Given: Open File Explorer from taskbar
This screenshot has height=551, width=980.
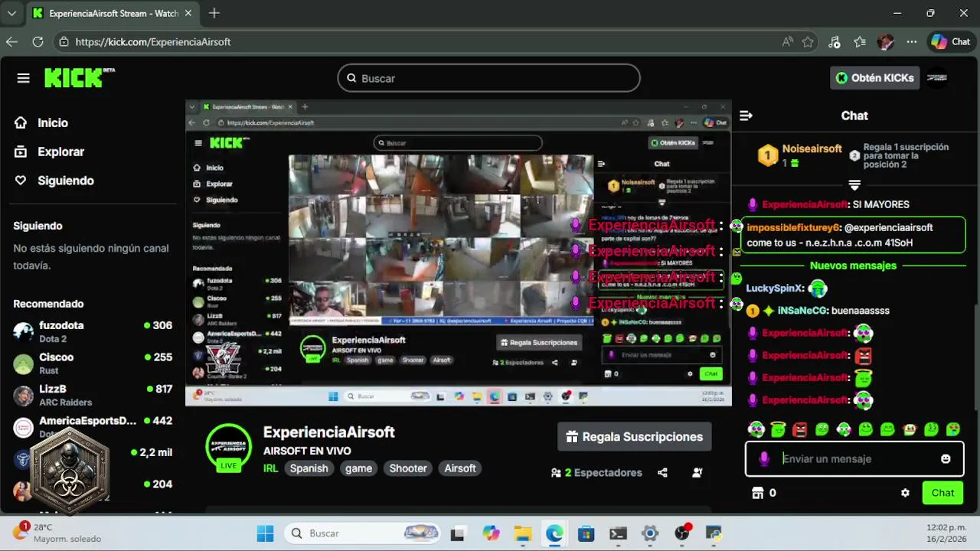Looking at the screenshot, I should pos(522,533).
